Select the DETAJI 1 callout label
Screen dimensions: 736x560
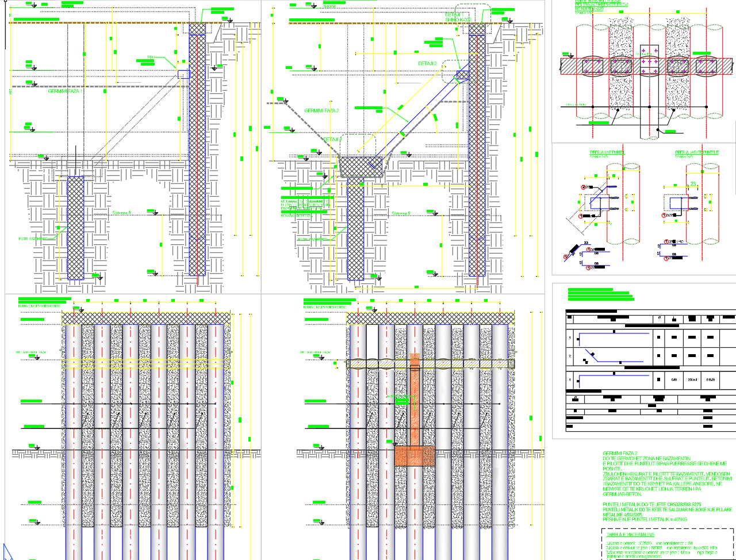click(457, 14)
